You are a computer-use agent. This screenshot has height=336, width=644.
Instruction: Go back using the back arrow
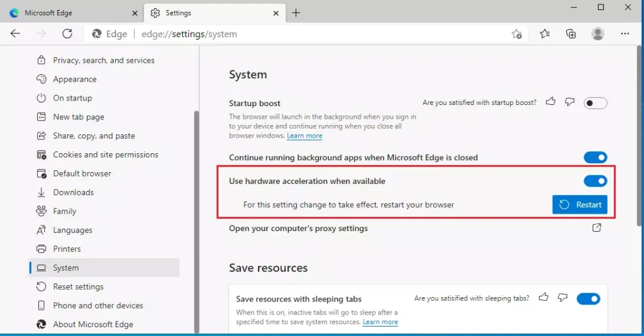[15, 34]
